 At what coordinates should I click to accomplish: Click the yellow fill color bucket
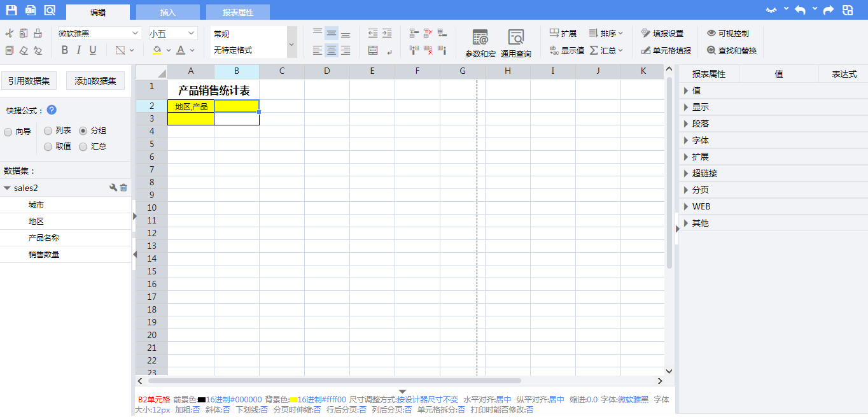[x=157, y=50]
